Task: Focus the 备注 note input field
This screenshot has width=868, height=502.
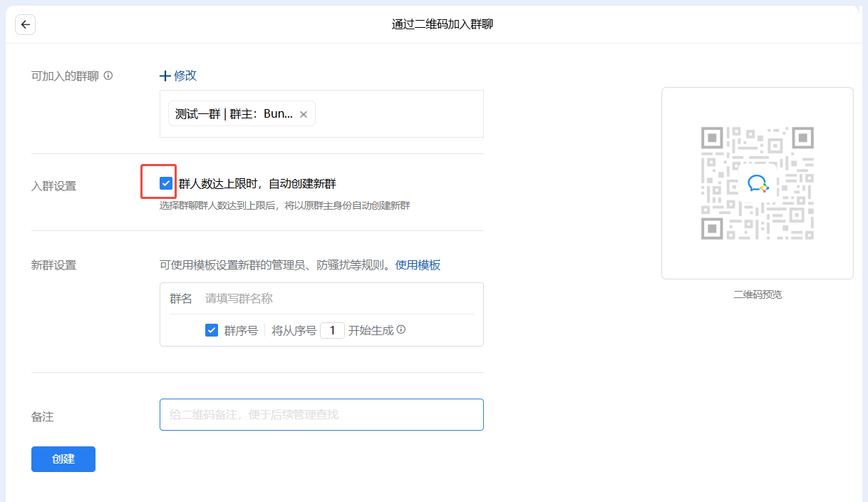Action: click(321, 414)
